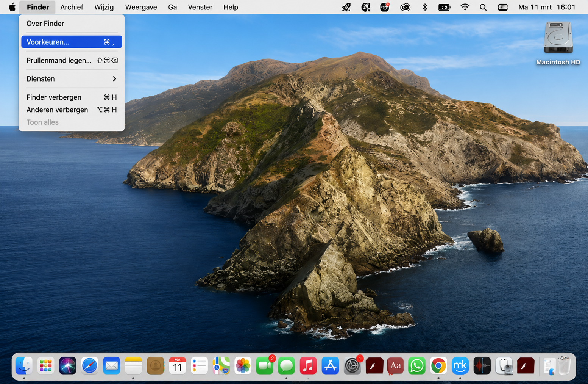Open the menu bar icon beside the date

[x=503, y=7]
